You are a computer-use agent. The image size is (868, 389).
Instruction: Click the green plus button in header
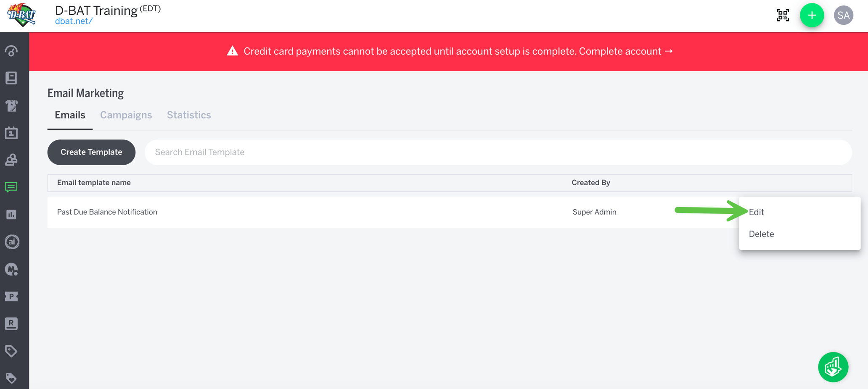click(812, 15)
